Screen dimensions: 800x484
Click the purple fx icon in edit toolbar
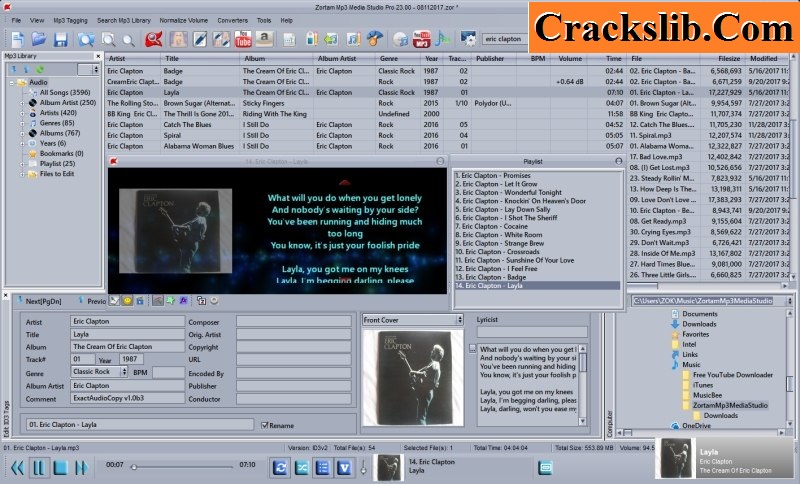coord(183,300)
